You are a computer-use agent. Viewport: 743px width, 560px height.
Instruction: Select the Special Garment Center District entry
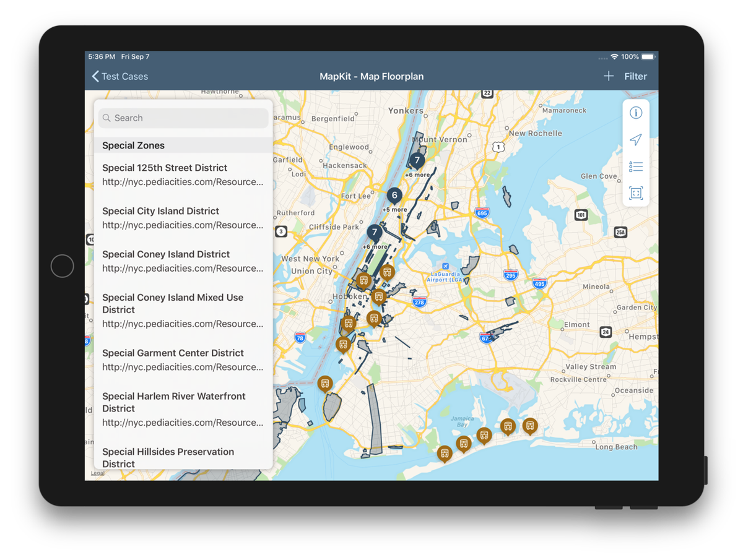coord(172,353)
